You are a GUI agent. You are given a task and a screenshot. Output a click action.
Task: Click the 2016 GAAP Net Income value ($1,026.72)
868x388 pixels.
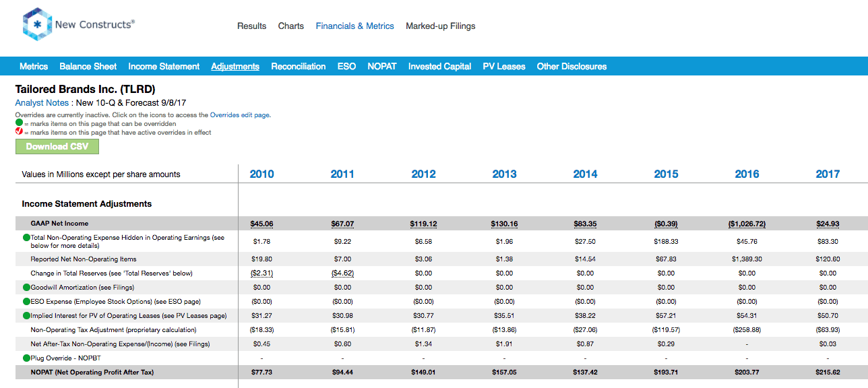[747, 224]
